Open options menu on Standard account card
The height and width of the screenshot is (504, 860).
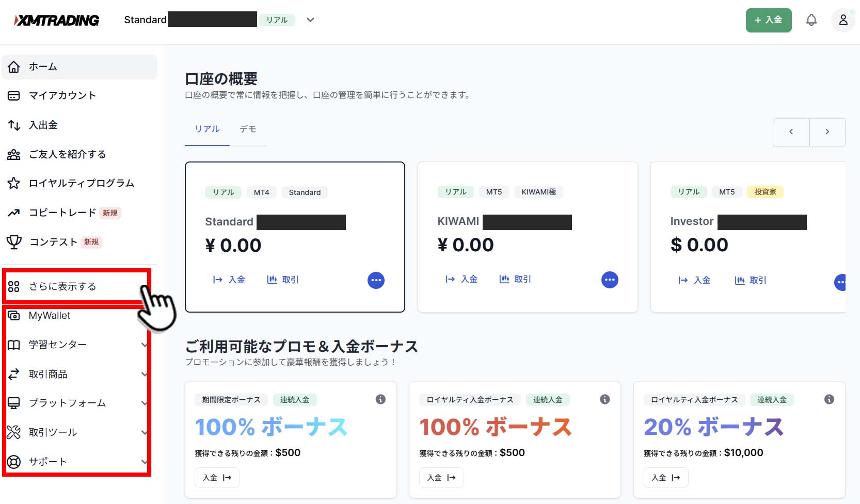[376, 280]
